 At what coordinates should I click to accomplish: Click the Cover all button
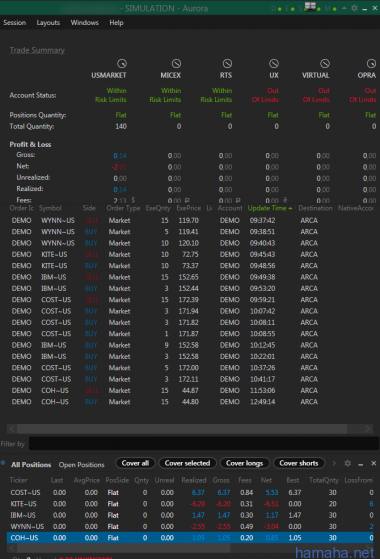(135, 463)
